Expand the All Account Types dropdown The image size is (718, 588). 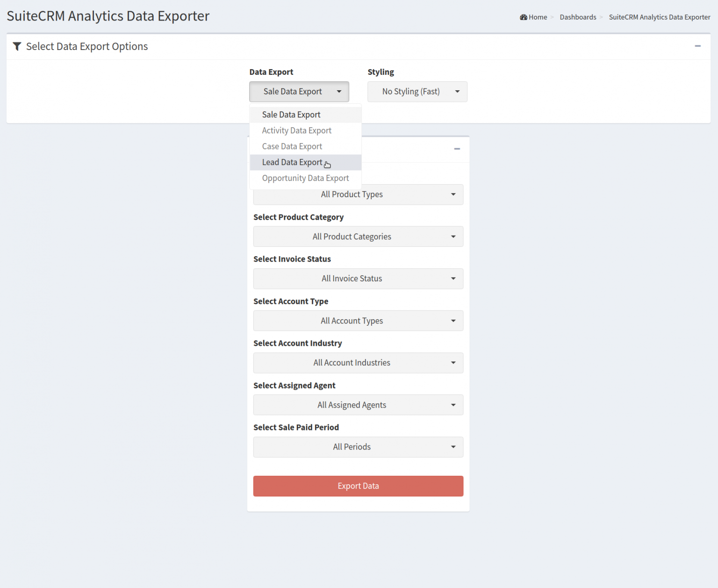point(358,321)
